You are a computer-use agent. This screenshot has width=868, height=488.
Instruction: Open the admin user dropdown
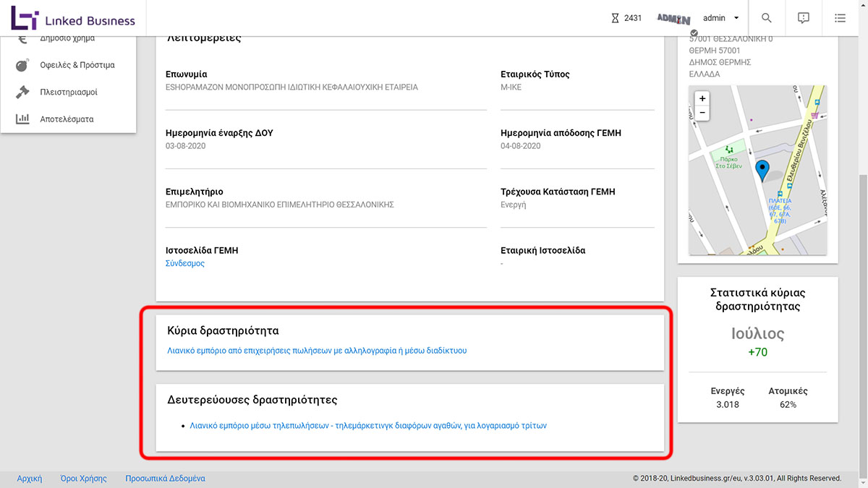(x=721, y=18)
